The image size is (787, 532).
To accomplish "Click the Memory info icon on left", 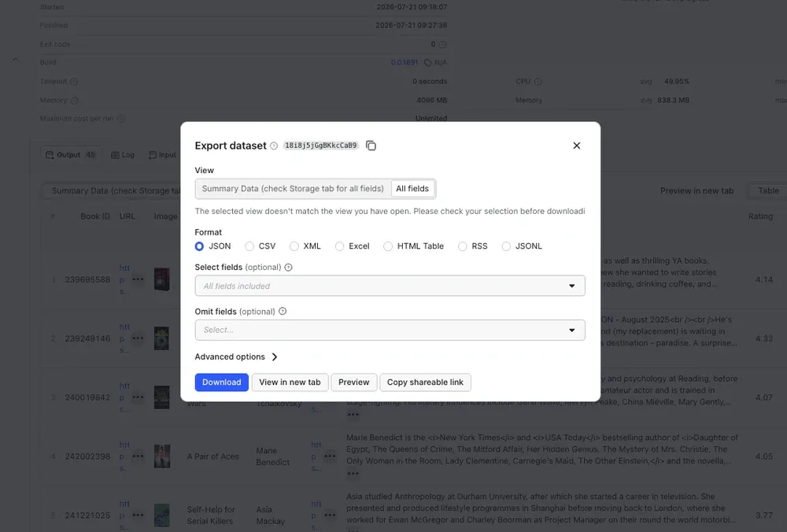I will pyautogui.click(x=75, y=101).
